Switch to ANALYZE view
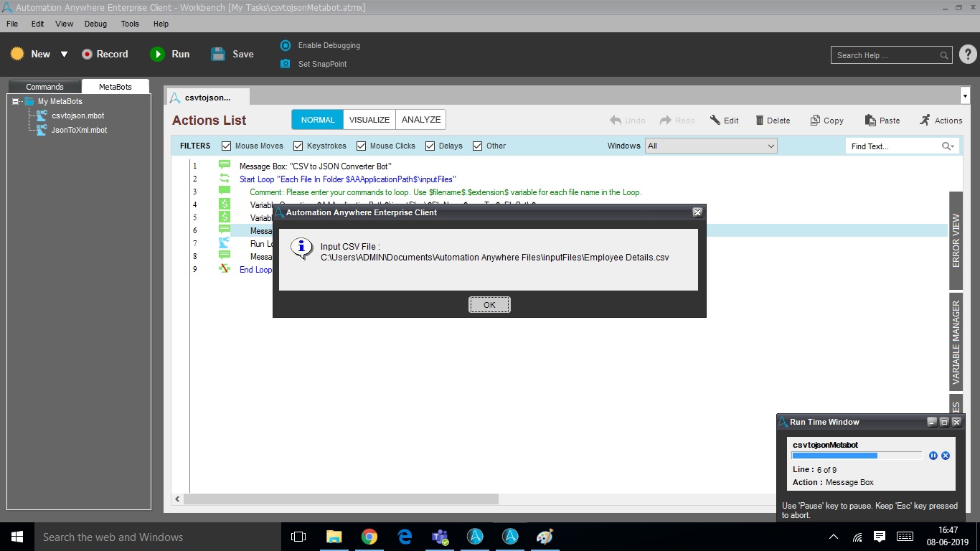The image size is (980, 551). 421,120
